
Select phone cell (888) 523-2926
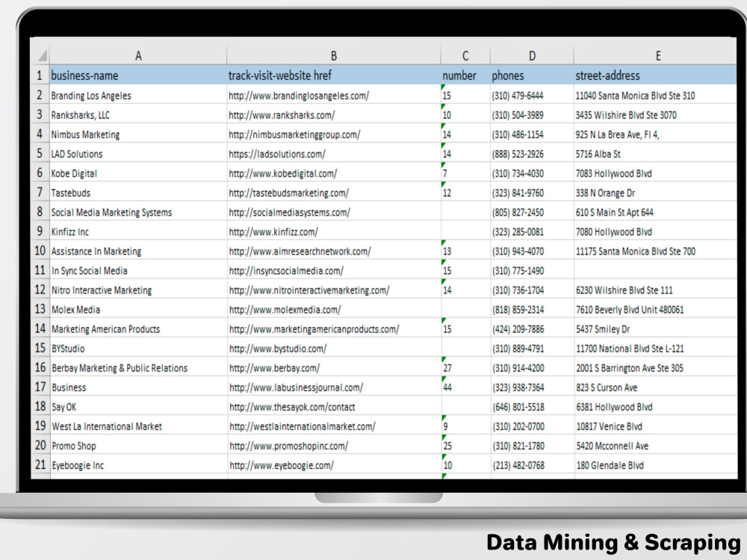coord(532,154)
